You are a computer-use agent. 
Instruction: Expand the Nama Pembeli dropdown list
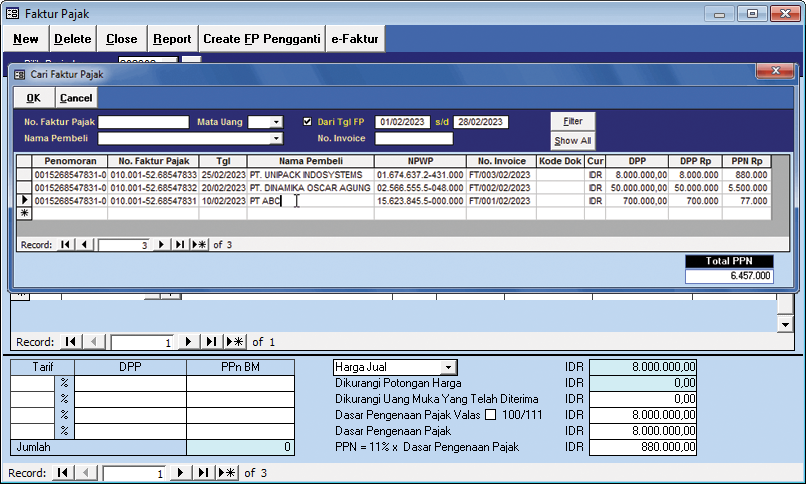(278, 139)
